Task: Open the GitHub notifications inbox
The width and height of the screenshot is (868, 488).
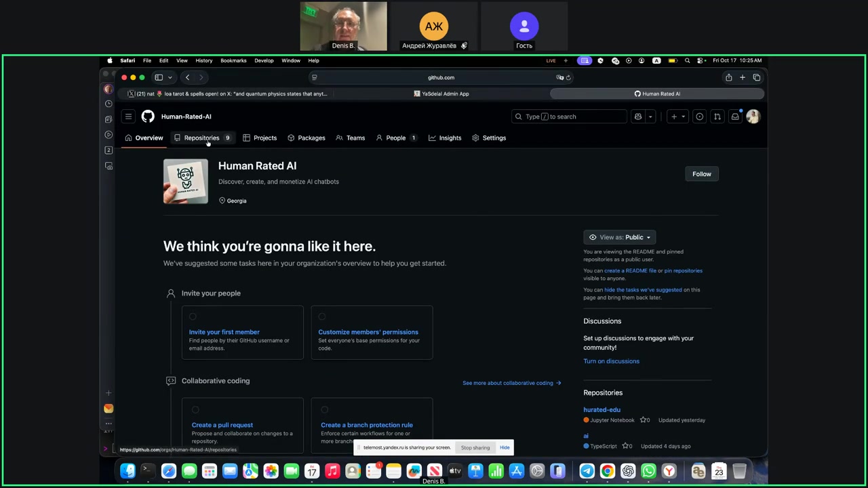Action: point(735,117)
